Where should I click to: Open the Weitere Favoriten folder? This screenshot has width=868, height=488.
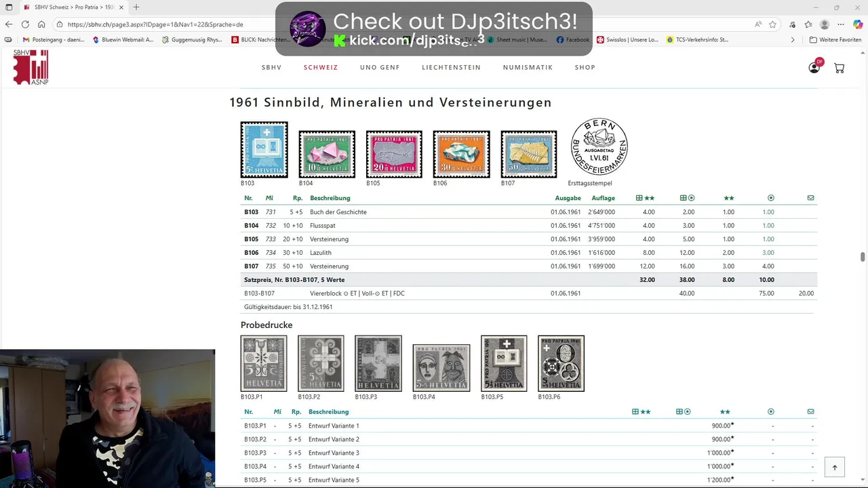click(835, 39)
